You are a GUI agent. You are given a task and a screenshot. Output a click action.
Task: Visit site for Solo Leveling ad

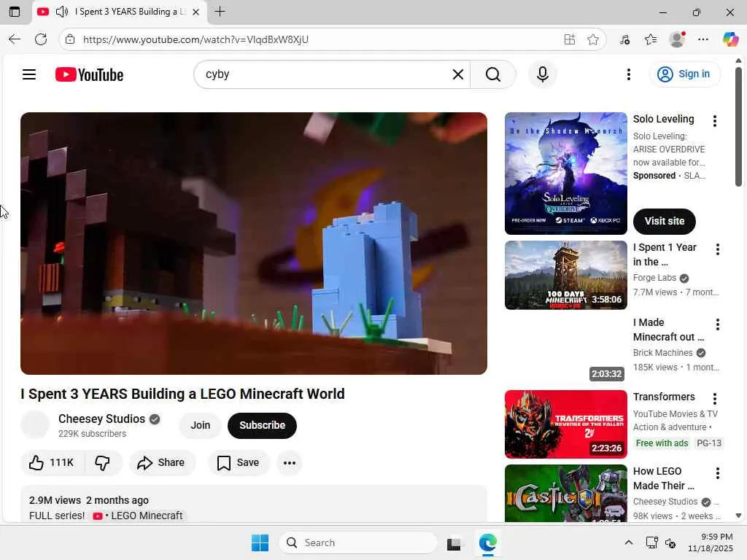[x=664, y=221]
